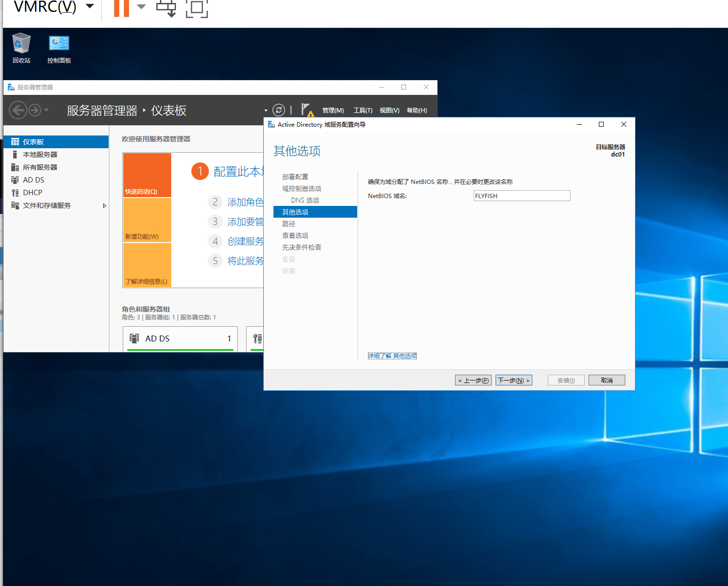Click the NetBIOS 域名 input field
The width and height of the screenshot is (728, 586).
(x=522, y=196)
